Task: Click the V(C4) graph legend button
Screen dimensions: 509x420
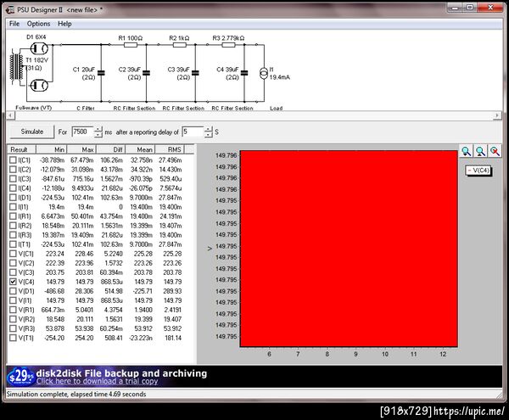Action: pyautogui.click(x=478, y=171)
